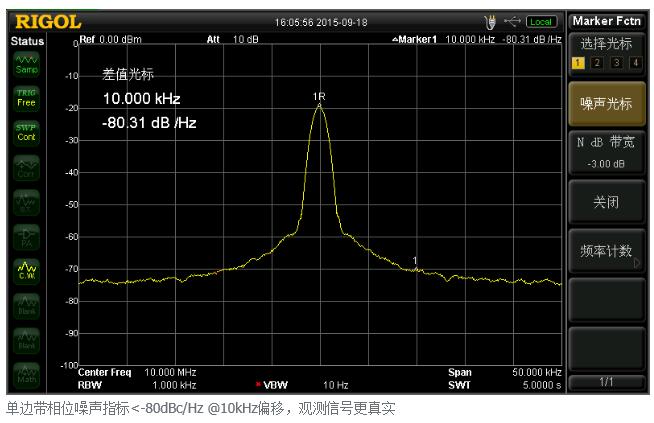Open the N dB 带宽 setting
The width and height of the screenshot is (654, 423).
point(607,152)
